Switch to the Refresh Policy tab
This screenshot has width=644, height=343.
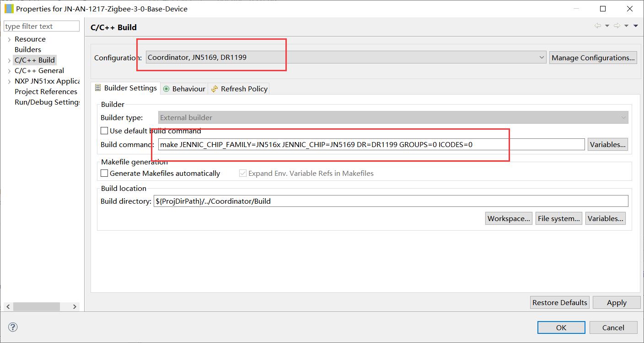click(239, 89)
